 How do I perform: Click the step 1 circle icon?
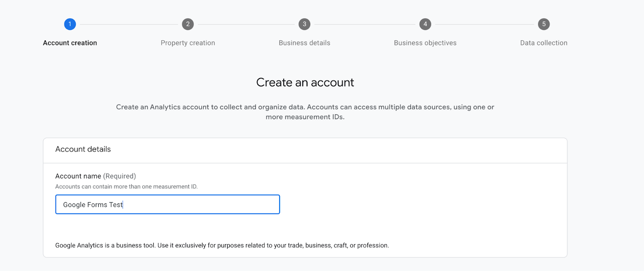click(70, 24)
